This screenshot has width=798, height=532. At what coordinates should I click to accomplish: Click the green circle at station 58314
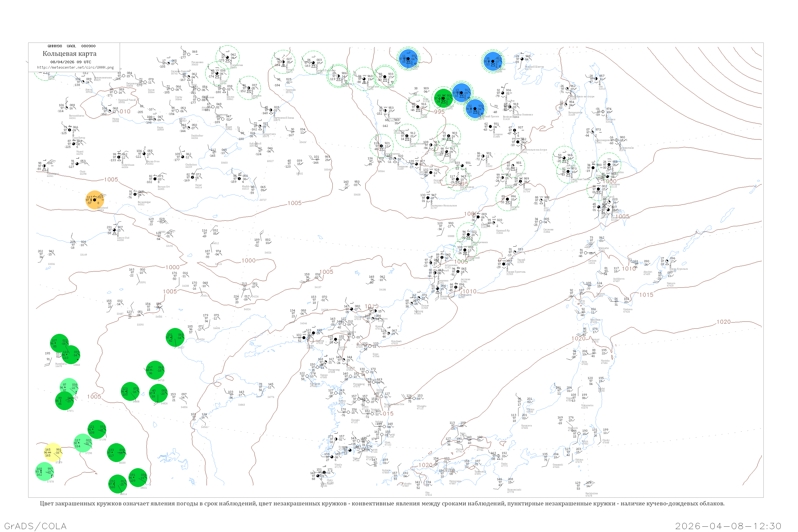coord(117,484)
